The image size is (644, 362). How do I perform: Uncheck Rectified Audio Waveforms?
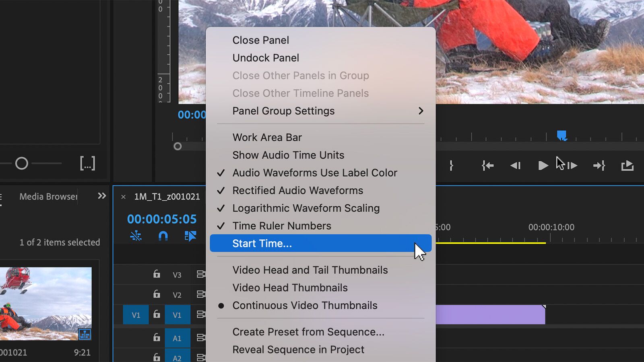pyautogui.click(x=298, y=190)
